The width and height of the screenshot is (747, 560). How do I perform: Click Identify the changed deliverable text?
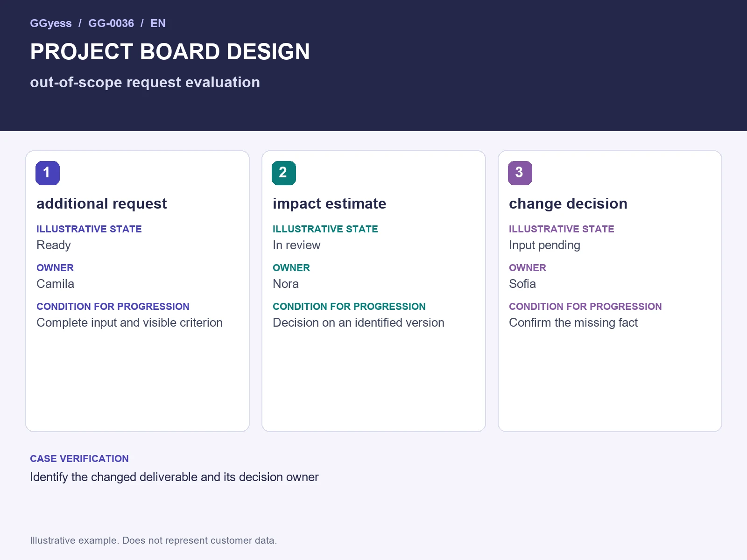point(174,477)
